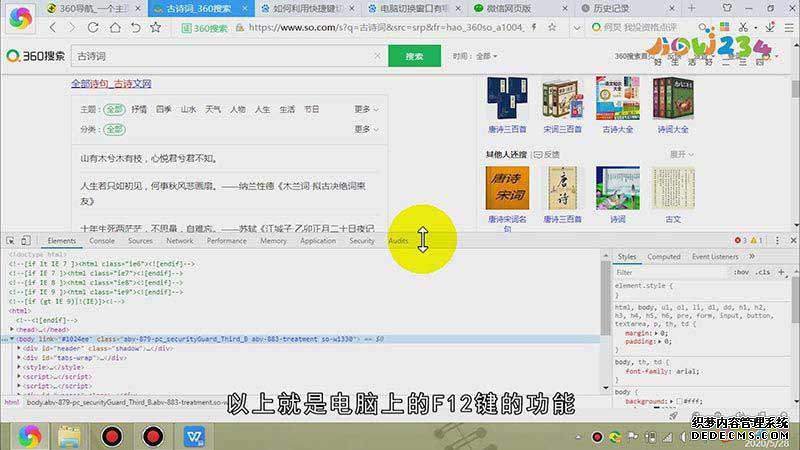The width and height of the screenshot is (800, 450).
Task: Select 全部 under the 主题 filter
Action: point(114,109)
